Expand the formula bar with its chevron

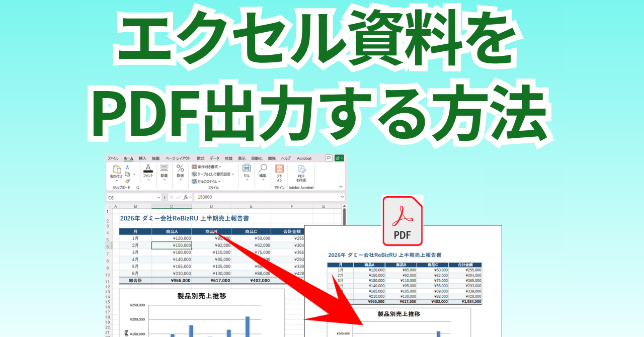[342, 197]
